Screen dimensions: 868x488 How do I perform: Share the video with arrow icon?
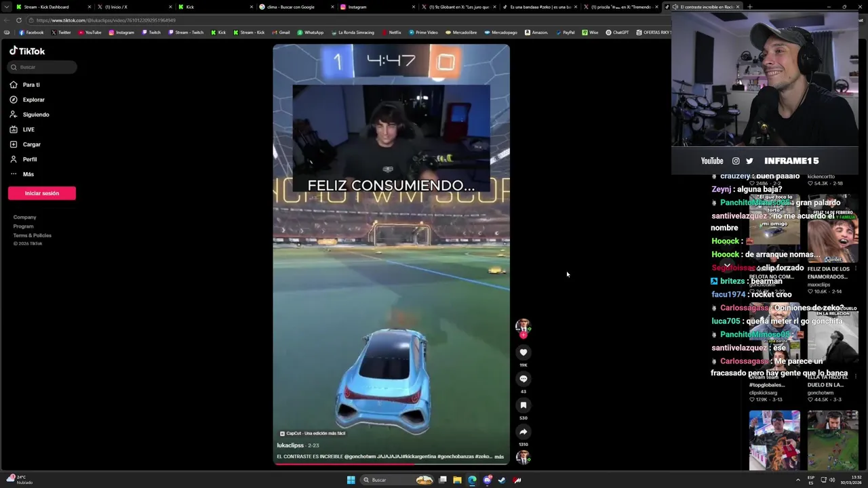click(523, 432)
